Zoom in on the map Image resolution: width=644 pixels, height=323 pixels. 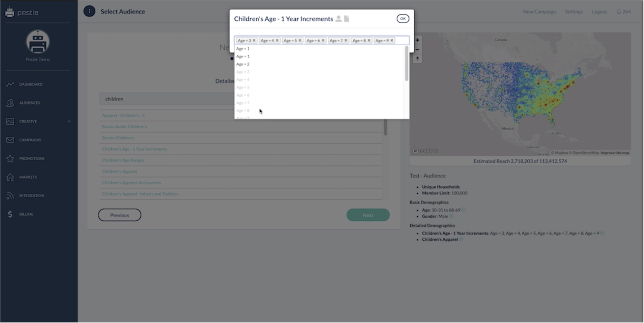[x=417, y=40]
